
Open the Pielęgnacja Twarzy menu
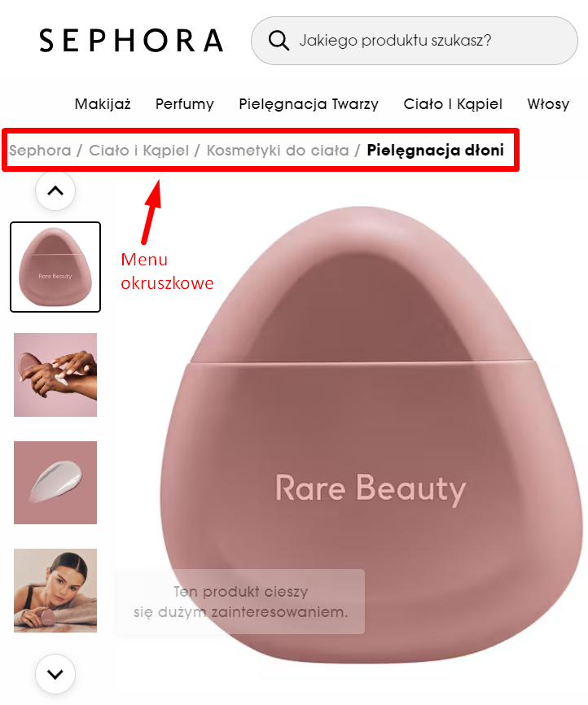tap(309, 104)
